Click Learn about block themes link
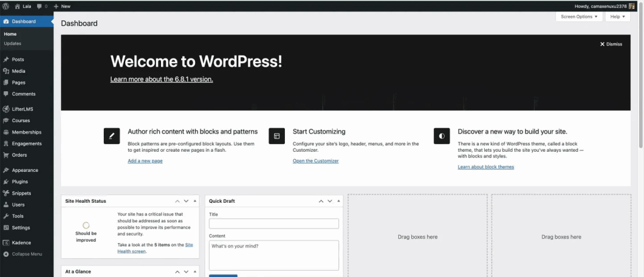The width and height of the screenshot is (644, 277). [x=486, y=167]
